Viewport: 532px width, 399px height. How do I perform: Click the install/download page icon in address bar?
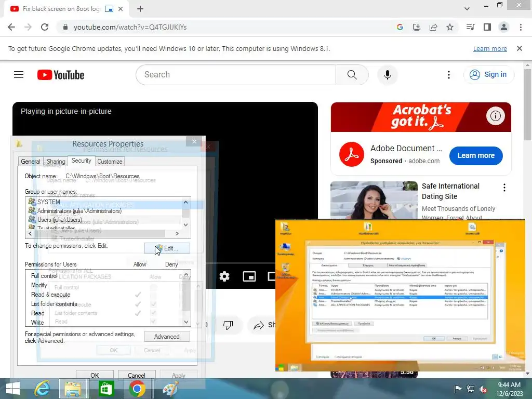[x=416, y=27]
